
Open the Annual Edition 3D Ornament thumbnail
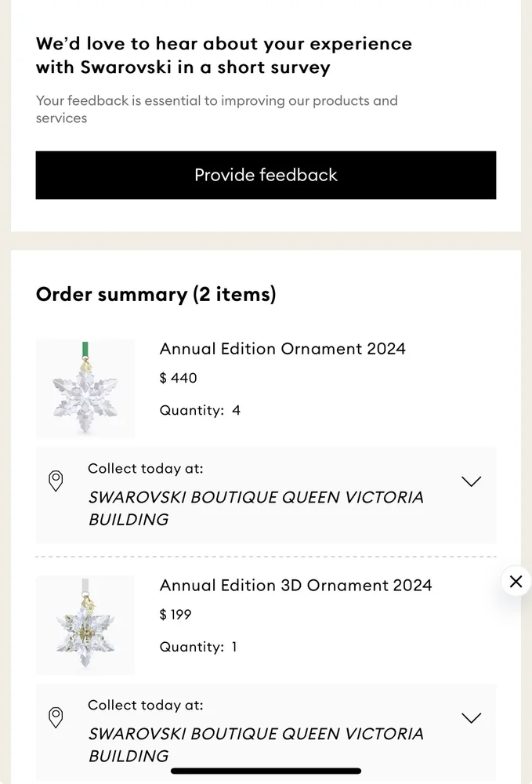[x=85, y=626]
